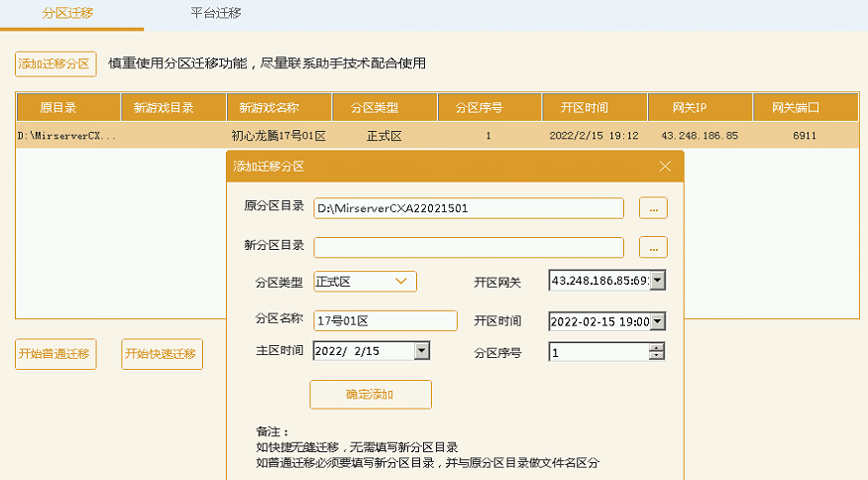Start 开始快速迁移 migration
Viewport: 868px width, 480px height.
point(163,354)
